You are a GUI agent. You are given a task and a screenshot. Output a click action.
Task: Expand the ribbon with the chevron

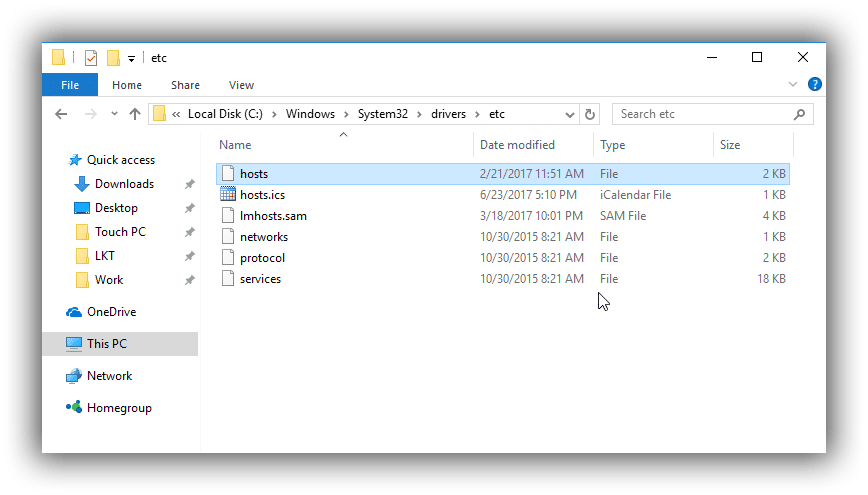pyautogui.click(x=793, y=84)
